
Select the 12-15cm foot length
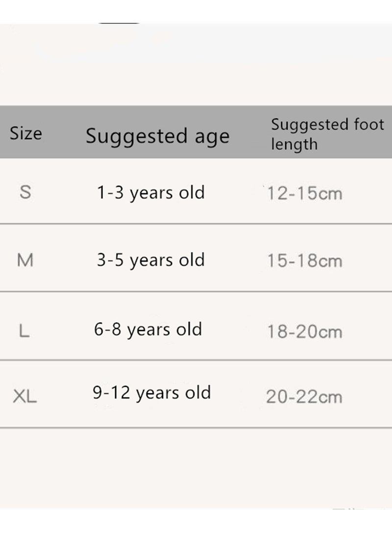coord(304,194)
